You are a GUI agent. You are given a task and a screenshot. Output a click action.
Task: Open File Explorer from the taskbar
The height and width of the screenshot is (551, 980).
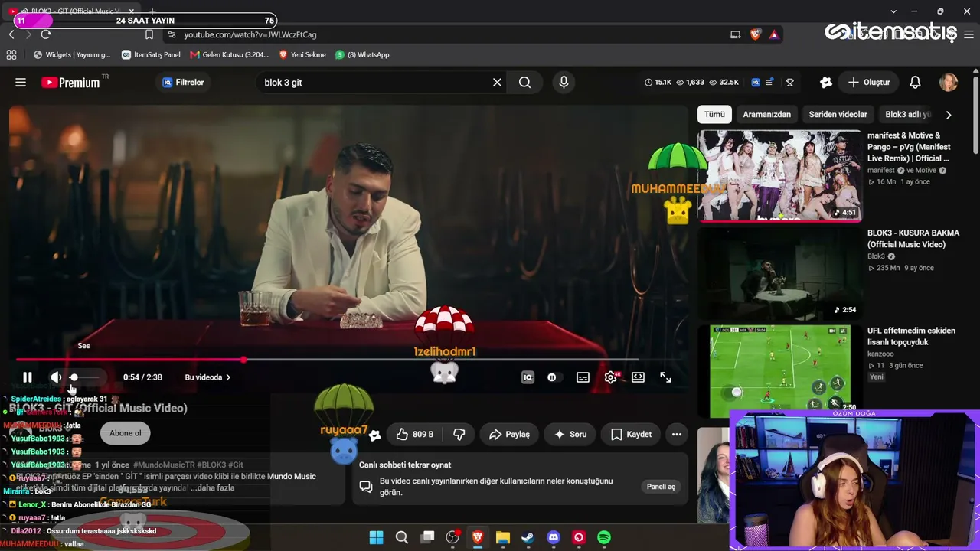[503, 537]
